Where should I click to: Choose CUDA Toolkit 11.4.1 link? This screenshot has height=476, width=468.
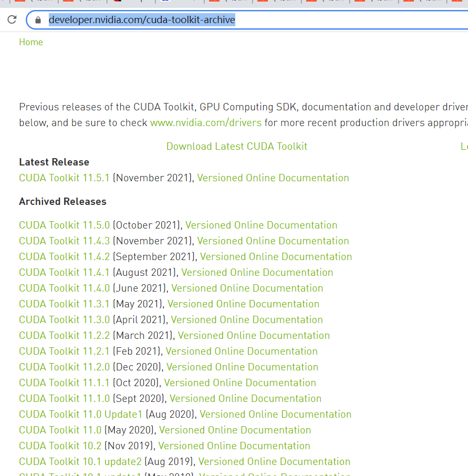(x=64, y=273)
